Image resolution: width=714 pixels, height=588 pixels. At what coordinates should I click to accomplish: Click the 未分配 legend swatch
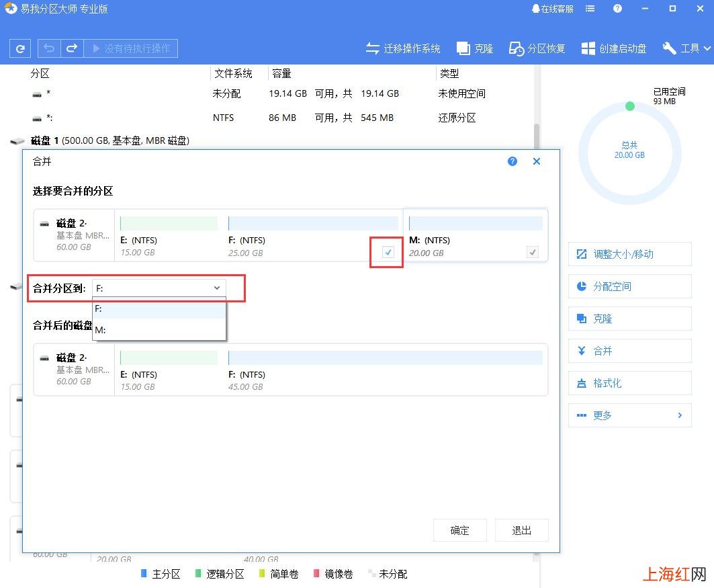coord(371,573)
